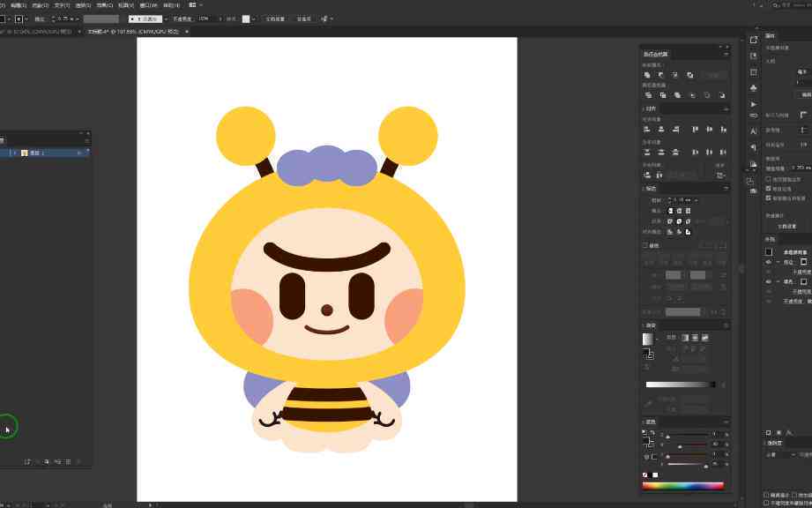Click the Minus Back pathfinder icon
The image size is (812, 508).
pyautogui.click(x=722, y=95)
